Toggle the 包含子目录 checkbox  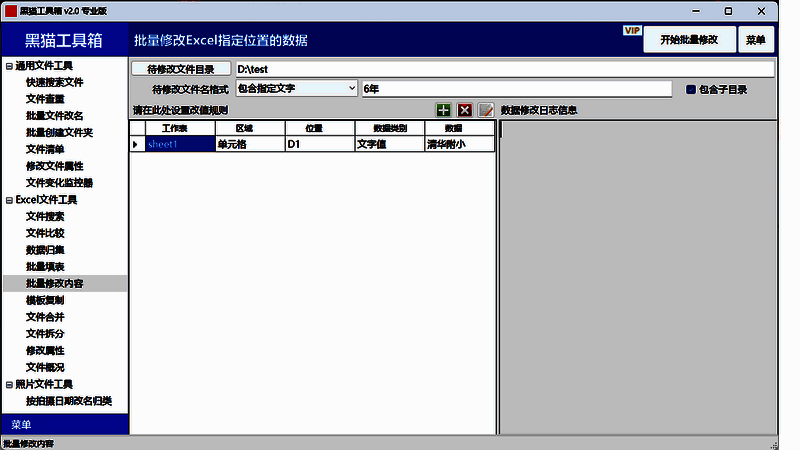pos(691,89)
